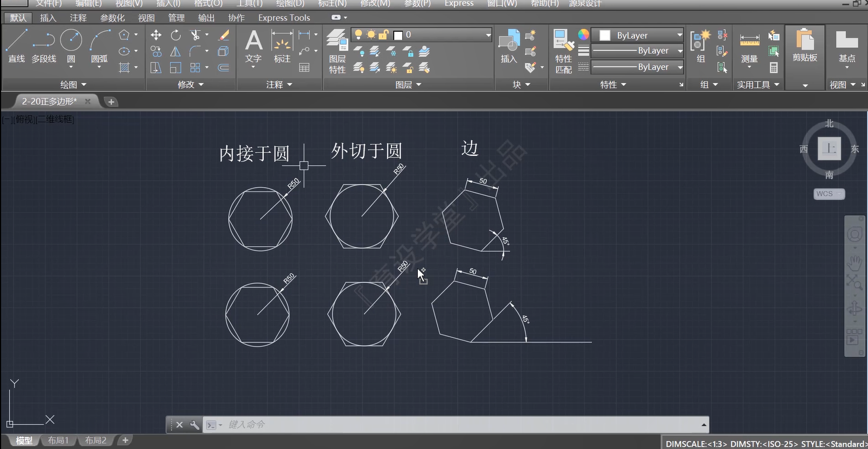Activate the Offset tool icon
Viewport: 868px width, 449px height.
[224, 68]
